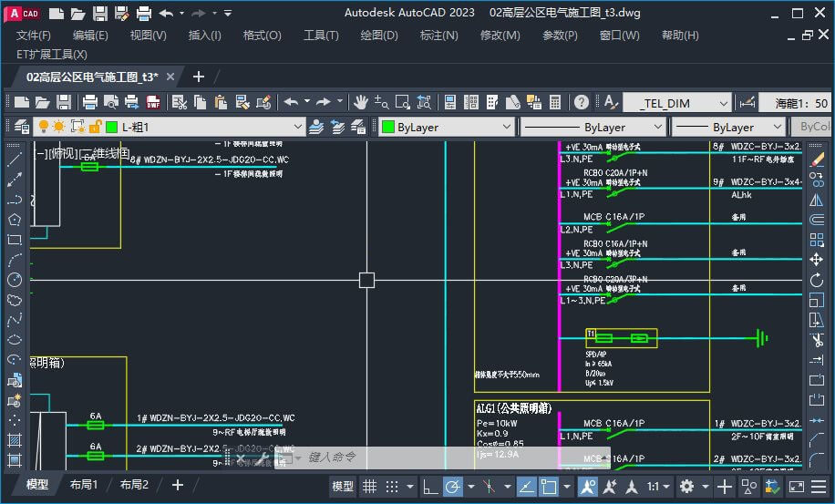
Task: Switch to the 布局1 layout tab
Action: pos(84,485)
